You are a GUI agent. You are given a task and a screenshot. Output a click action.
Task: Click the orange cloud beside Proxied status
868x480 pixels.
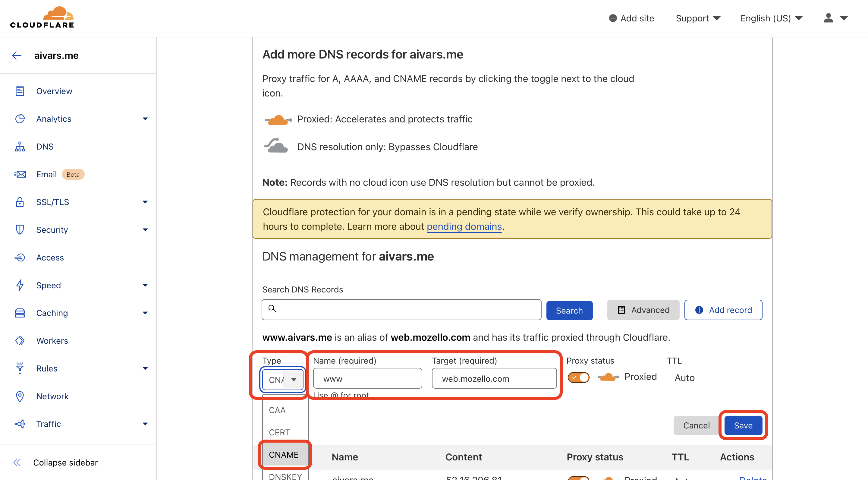[609, 377]
